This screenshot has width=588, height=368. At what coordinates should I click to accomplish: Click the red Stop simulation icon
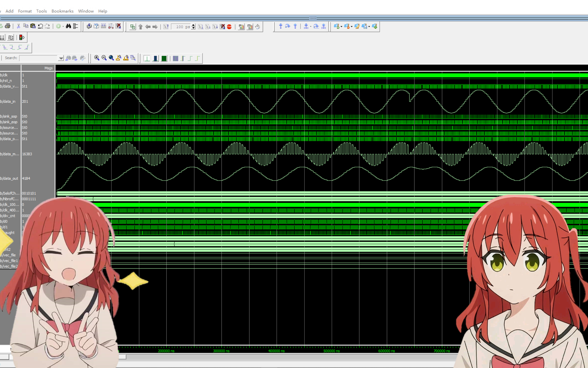pos(229,27)
